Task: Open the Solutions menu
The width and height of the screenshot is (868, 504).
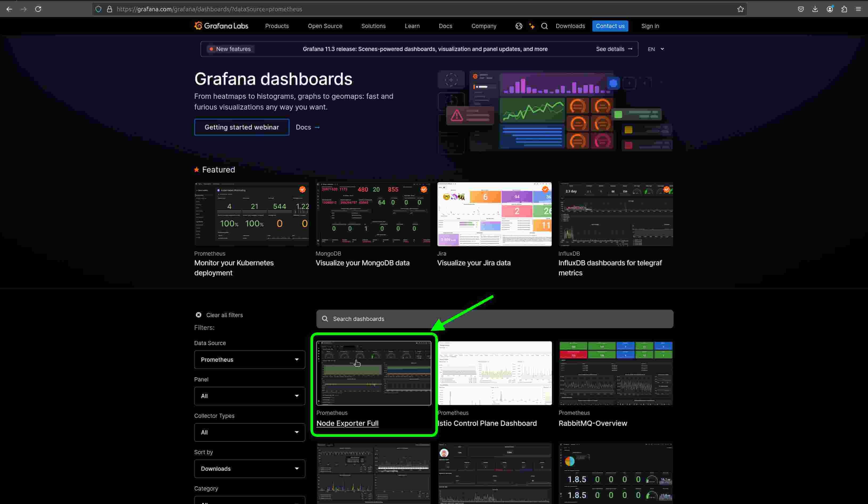Action: pos(373,26)
